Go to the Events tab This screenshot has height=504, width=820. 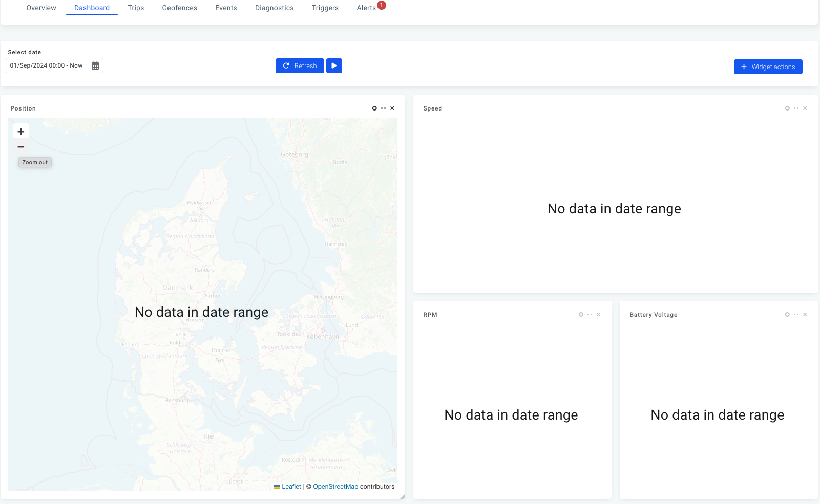pyautogui.click(x=226, y=8)
